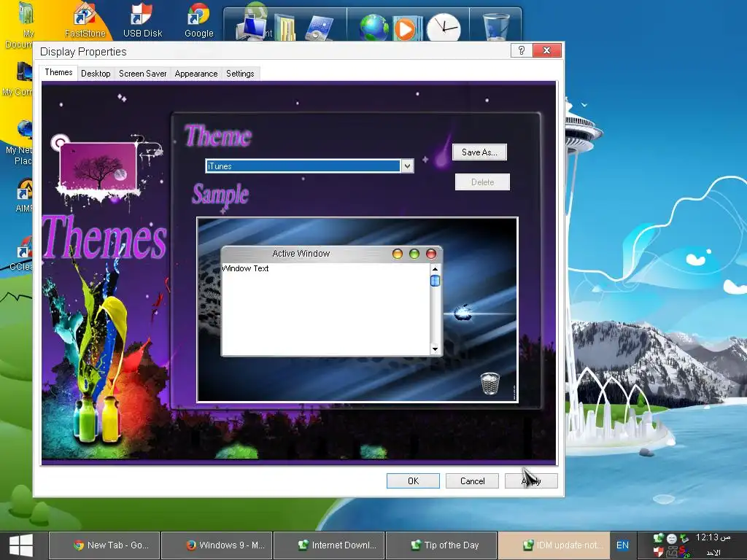Click the yellow minimize button in the Active Window sample
747x560 pixels.
(398, 254)
